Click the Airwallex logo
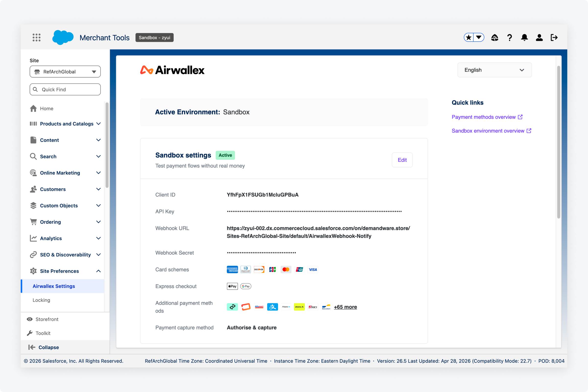This screenshot has width=588, height=392. [172, 70]
